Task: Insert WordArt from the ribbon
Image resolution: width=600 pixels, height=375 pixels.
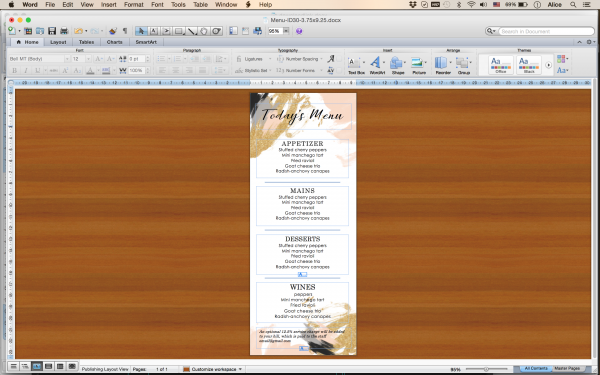Action: point(377,65)
